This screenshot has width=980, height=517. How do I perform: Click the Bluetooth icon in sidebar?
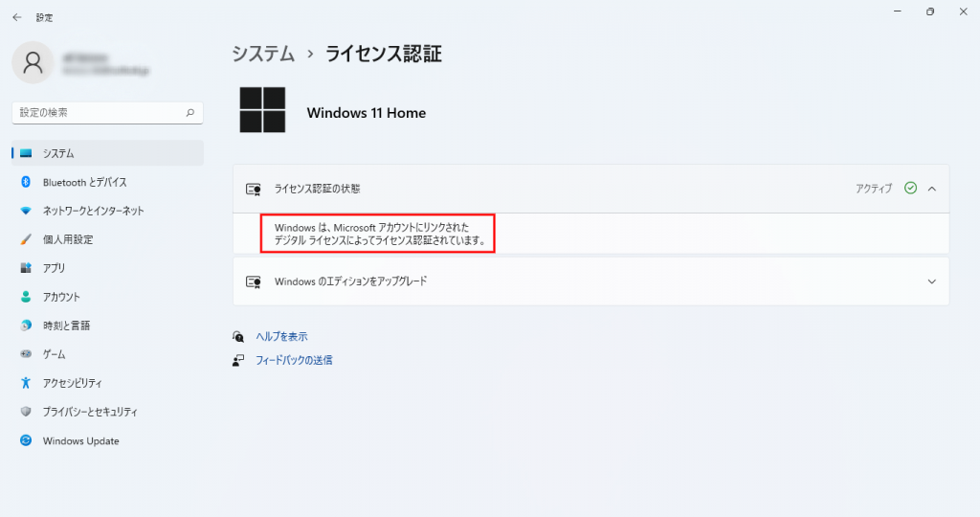[x=26, y=182]
